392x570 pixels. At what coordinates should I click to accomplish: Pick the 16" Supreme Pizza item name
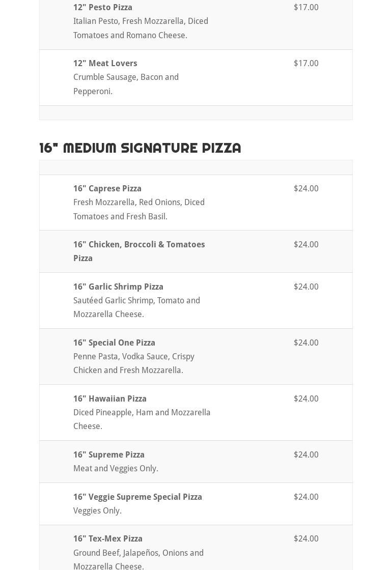point(109,455)
